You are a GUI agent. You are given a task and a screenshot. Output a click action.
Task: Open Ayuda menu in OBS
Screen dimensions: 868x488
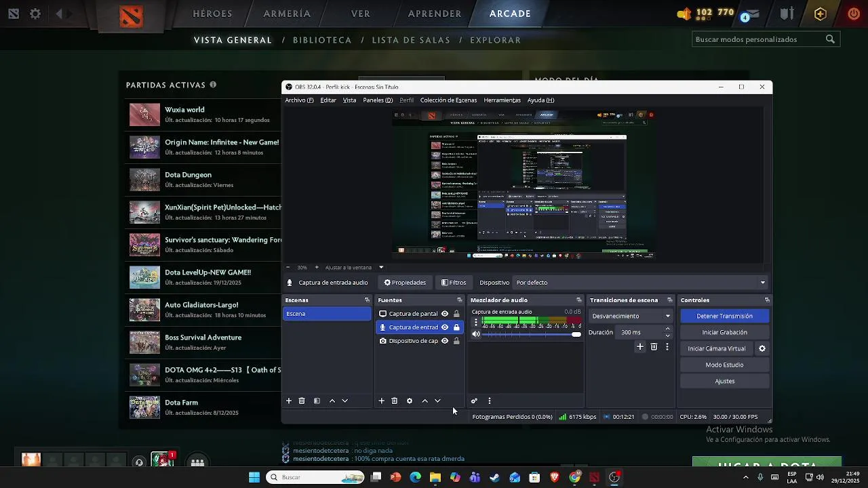pyautogui.click(x=540, y=100)
